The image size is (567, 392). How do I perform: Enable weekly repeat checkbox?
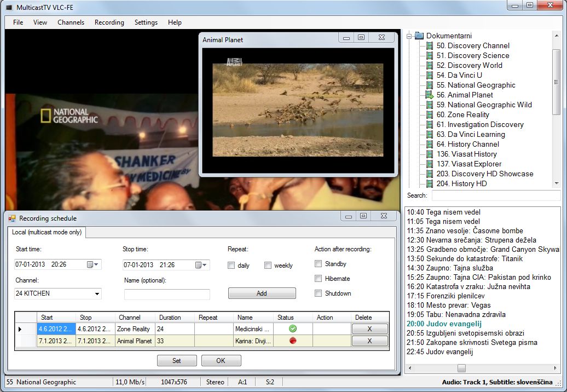tap(268, 266)
